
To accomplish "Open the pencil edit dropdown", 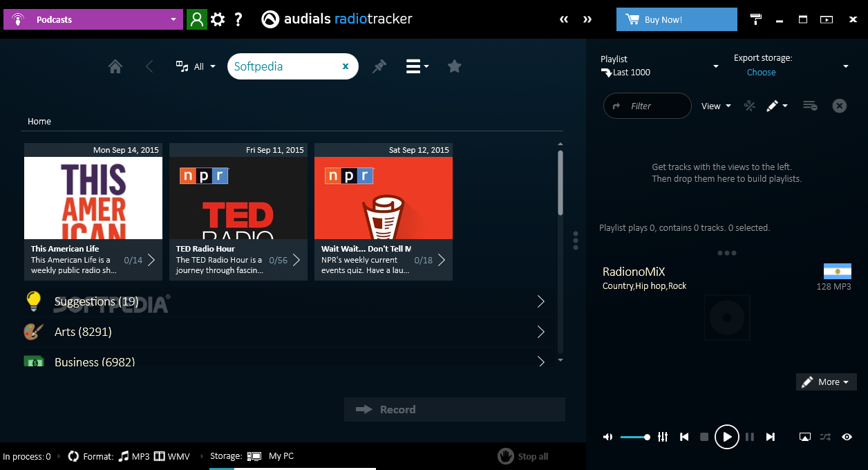I will click(x=777, y=106).
